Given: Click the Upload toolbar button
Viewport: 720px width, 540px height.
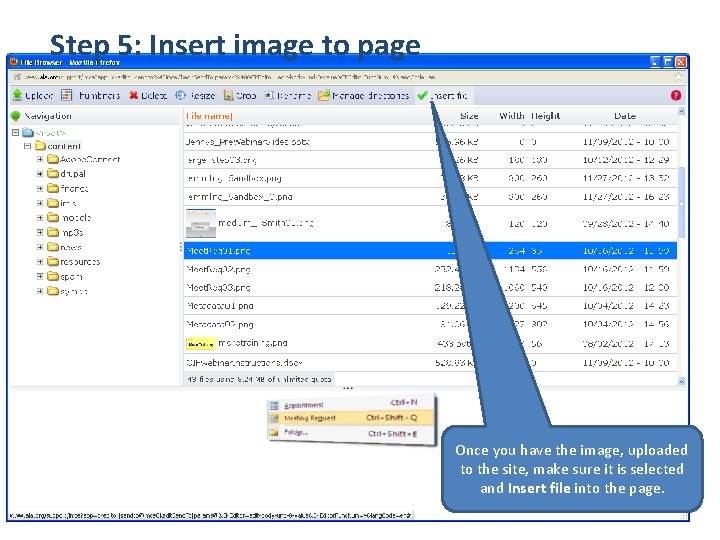Looking at the screenshot, I should [x=33, y=96].
